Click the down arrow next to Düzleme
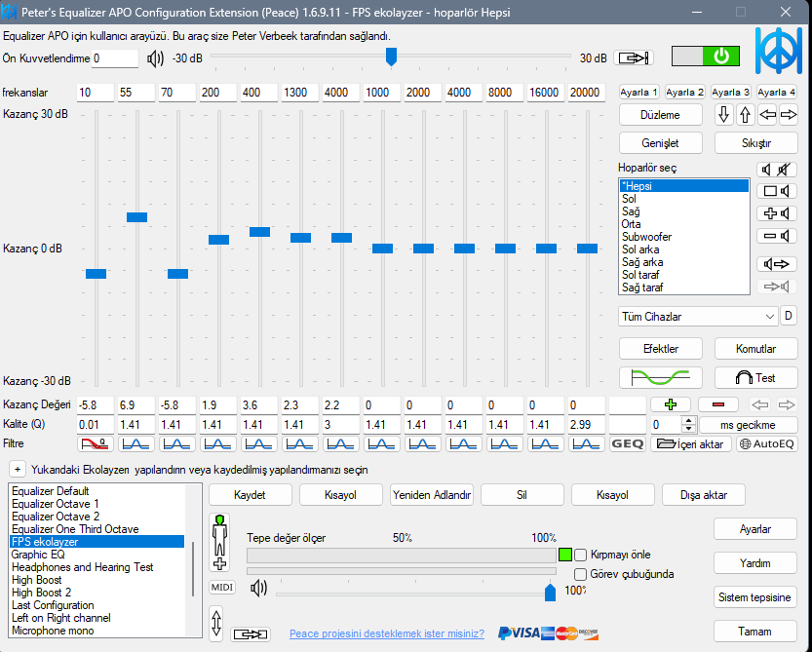Image resolution: width=812 pixels, height=652 pixels. tap(724, 114)
